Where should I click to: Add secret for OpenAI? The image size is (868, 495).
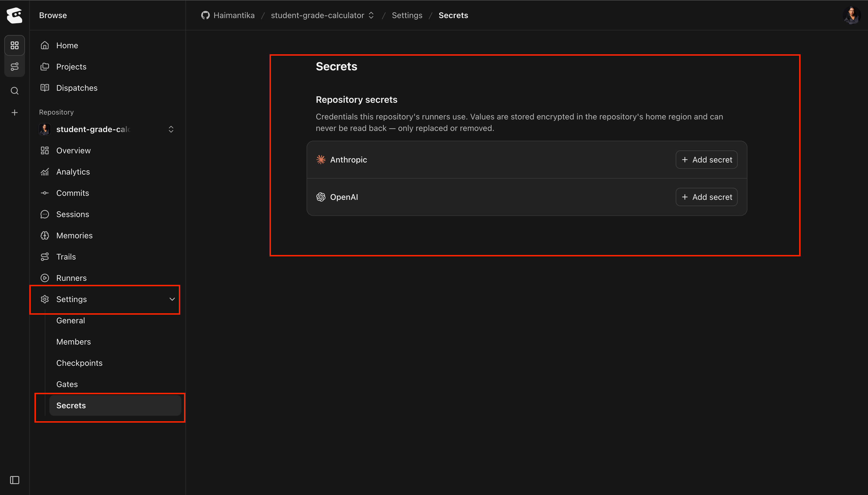point(706,197)
